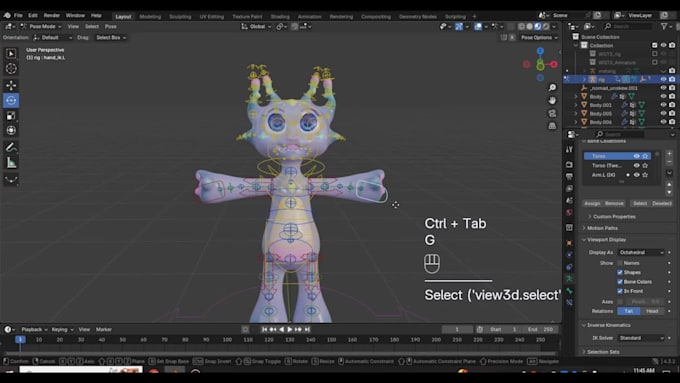The height and width of the screenshot is (383, 680).
Task: Open the World properties tab icon
Action: [569, 213]
